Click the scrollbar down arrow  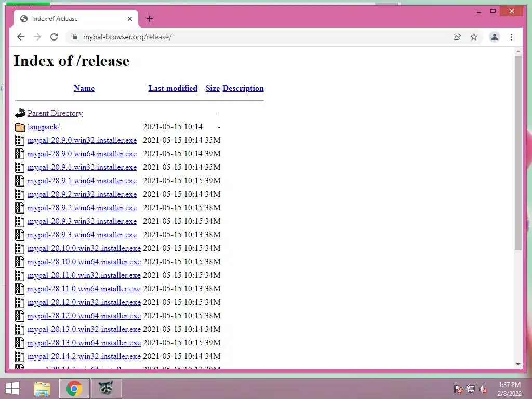point(518,364)
